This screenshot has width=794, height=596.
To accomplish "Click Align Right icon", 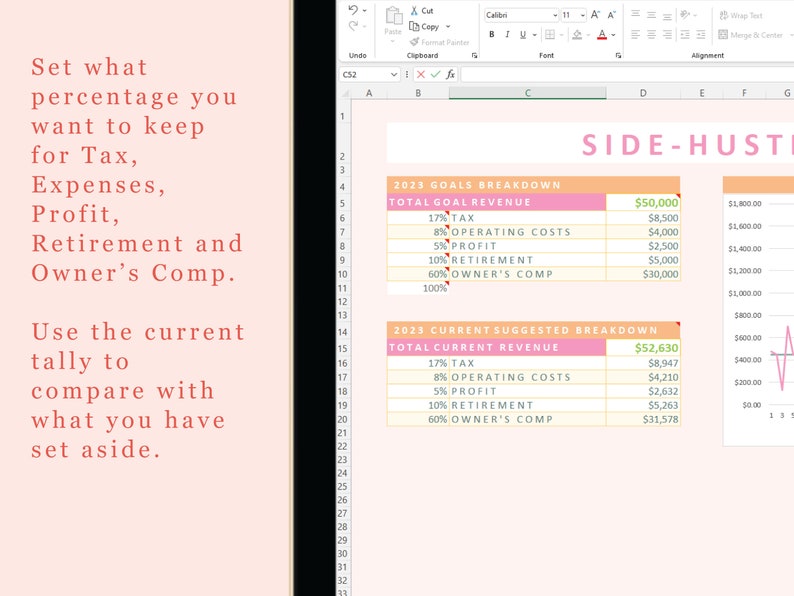I will [x=667, y=34].
